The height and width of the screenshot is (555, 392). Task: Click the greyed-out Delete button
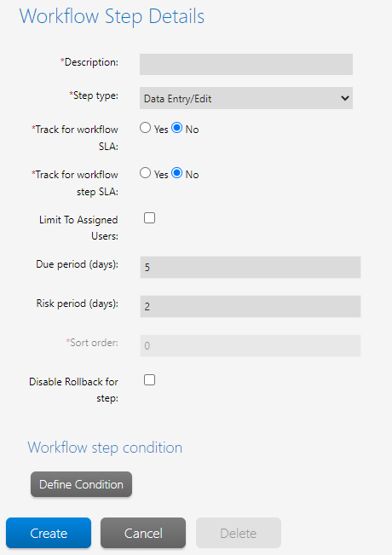click(x=239, y=533)
